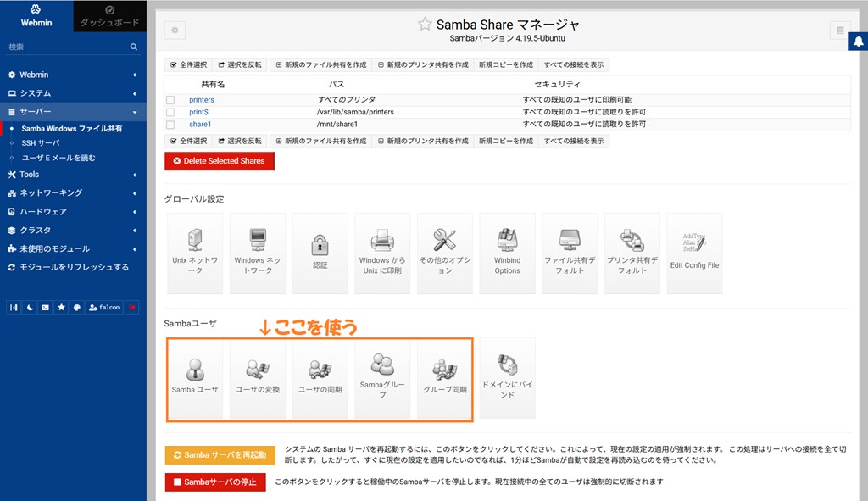
Task: Expand the システム sidebar section
Action: pyautogui.click(x=73, y=93)
